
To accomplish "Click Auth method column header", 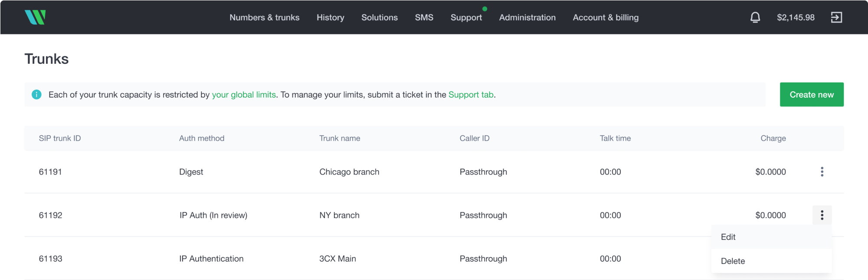I will 202,138.
